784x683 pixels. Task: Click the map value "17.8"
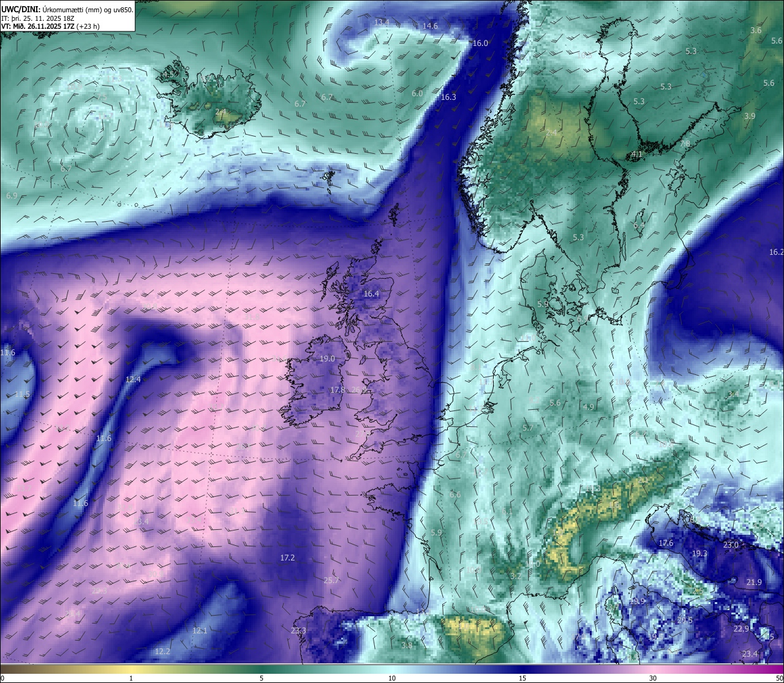[x=337, y=390]
